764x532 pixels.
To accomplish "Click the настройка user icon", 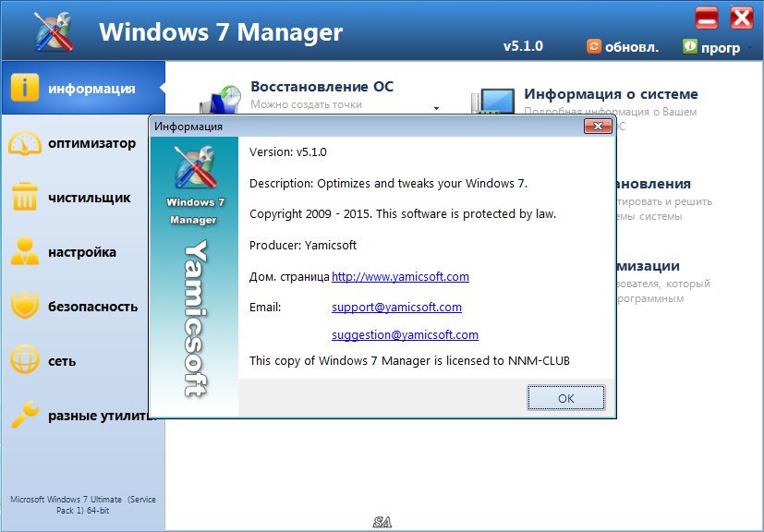I will click(24, 251).
